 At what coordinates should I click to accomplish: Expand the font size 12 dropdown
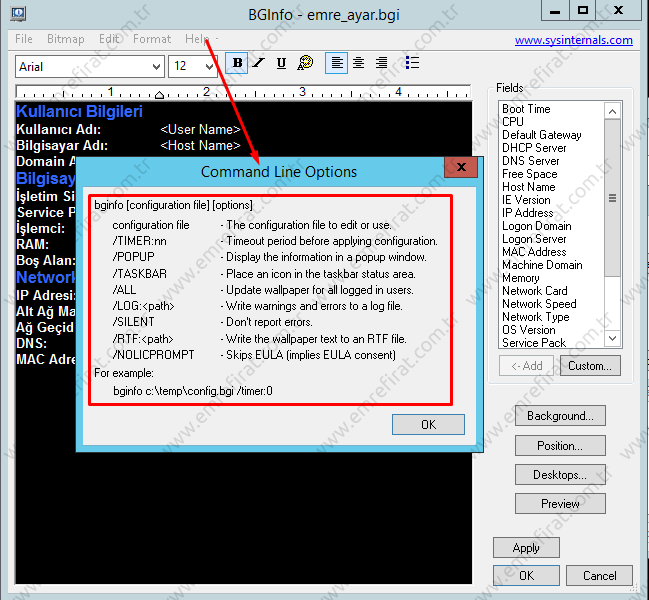coord(209,67)
